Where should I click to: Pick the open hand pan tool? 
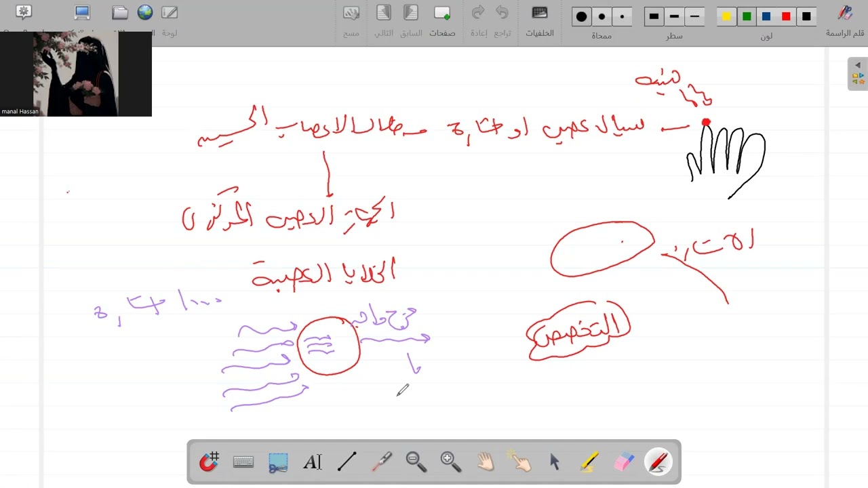(486, 462)
